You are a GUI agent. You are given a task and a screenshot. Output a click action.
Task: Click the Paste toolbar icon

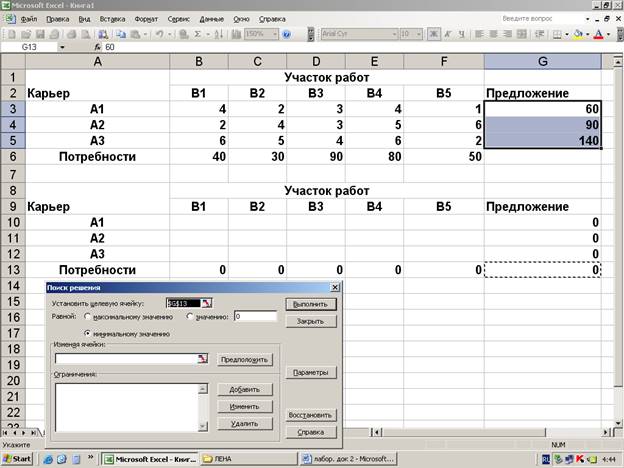pyautogui.click(x=136, y=35)
